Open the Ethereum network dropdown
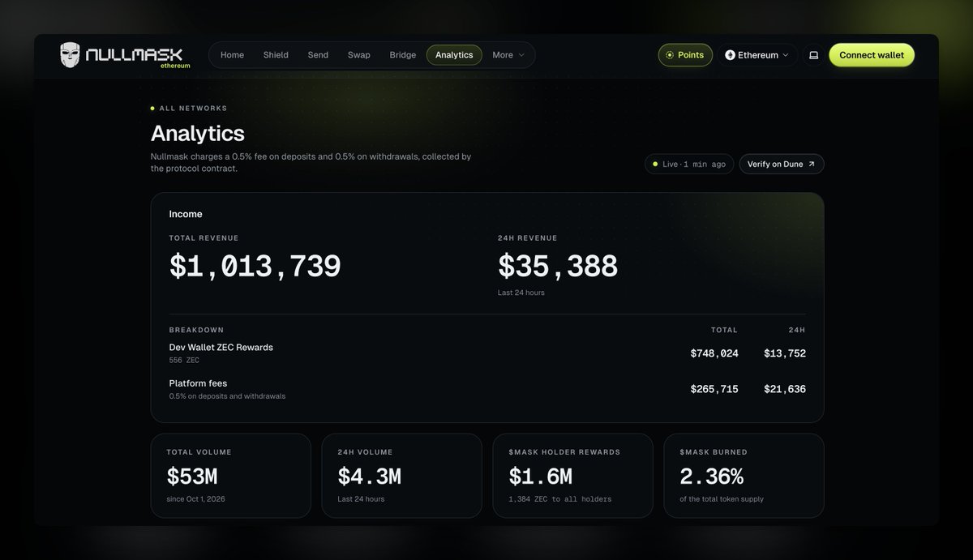 coord(757,55)
